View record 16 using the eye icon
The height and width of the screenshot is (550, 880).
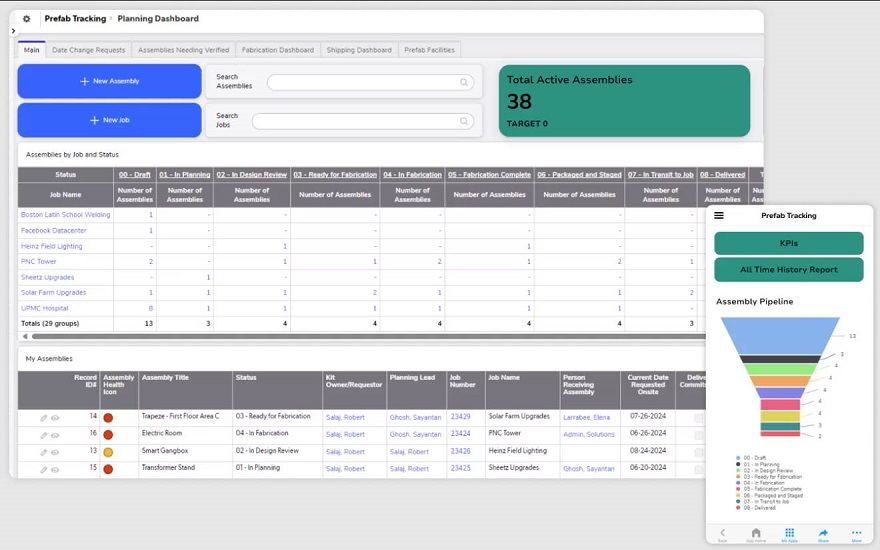tap(55, 434)
